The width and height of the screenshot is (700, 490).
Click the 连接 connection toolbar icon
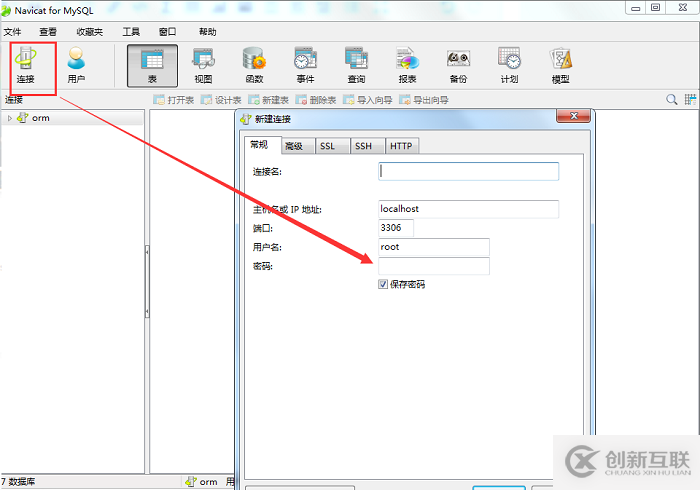25,66
